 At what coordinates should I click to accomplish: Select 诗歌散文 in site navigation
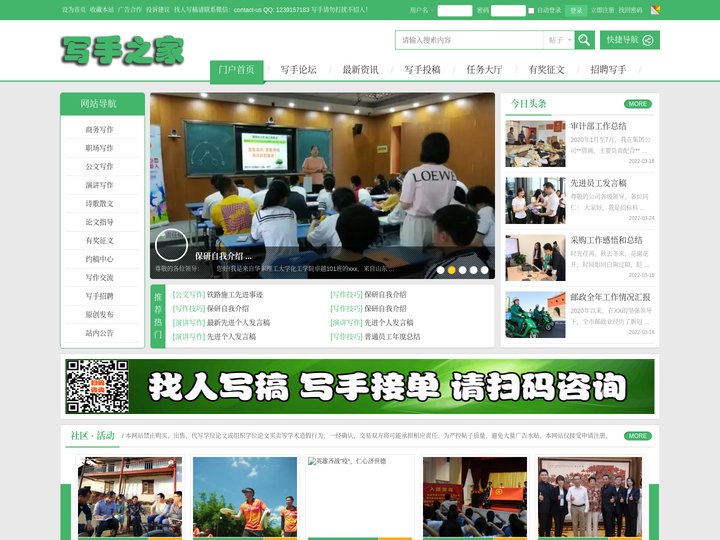(100, 203)
